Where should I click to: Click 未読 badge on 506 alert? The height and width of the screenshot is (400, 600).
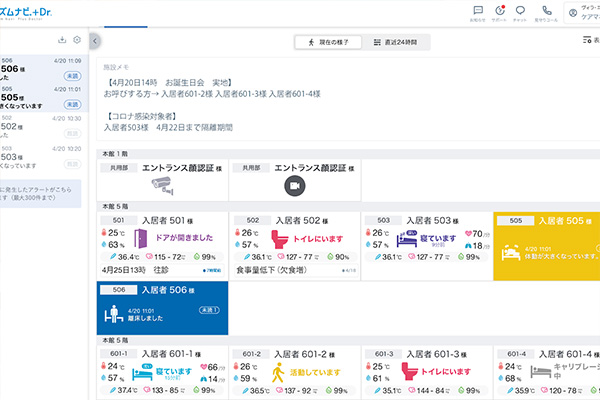[72, 75]
